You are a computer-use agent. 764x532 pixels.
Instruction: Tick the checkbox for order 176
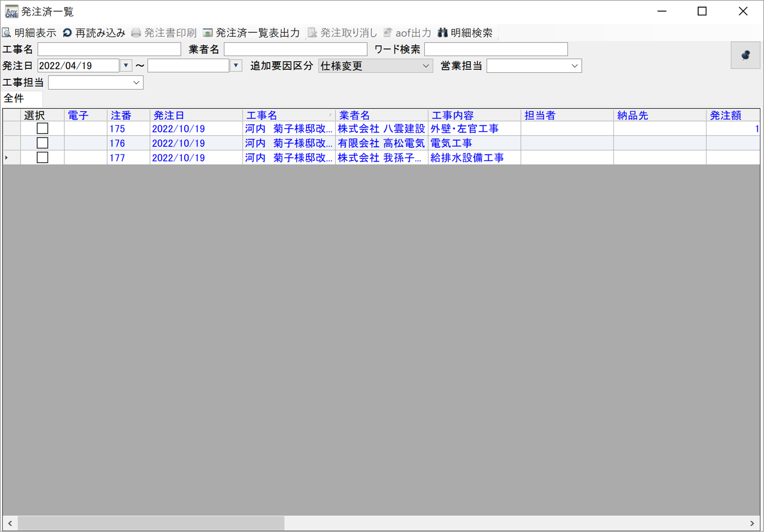[42, 143]
